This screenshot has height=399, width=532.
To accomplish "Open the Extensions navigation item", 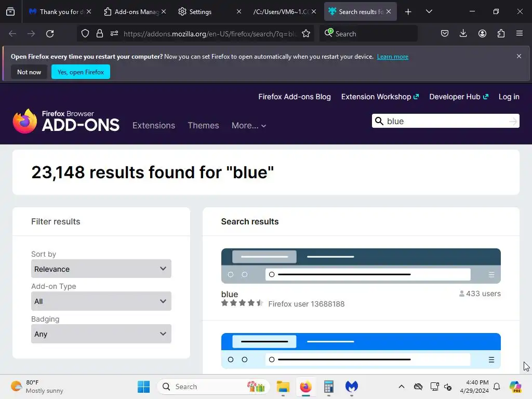I will pos(154,126).
